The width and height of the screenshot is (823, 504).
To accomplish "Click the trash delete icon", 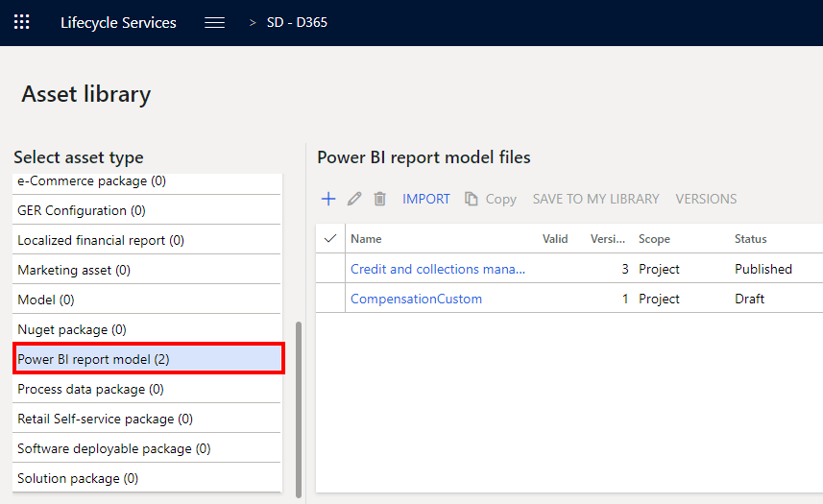I will coord(380,199).
